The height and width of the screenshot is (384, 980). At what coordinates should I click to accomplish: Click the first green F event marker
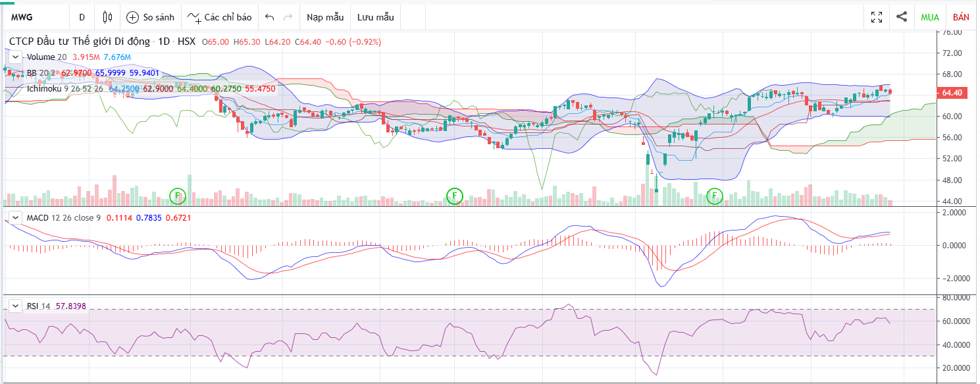pyautogui.click(x=178, y=196)
